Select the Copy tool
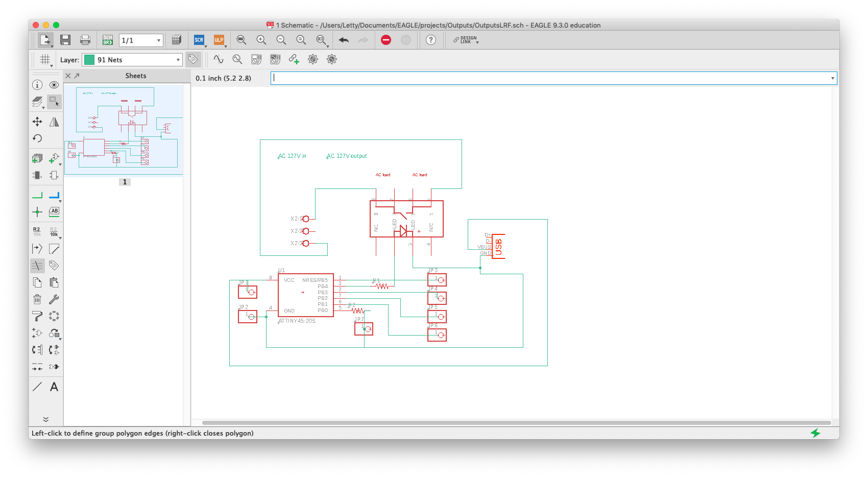Screen dimensions: 868x477 click(x=37, y=282)
